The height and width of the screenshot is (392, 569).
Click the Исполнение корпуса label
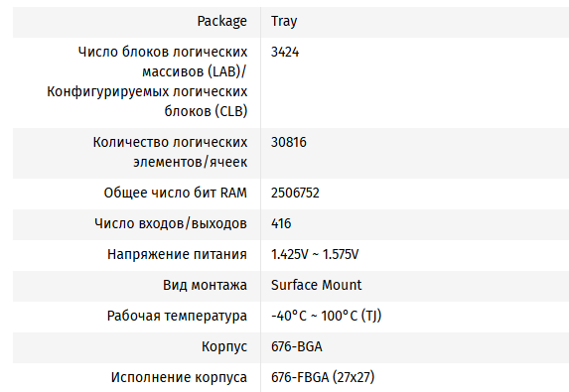coord(179,377)
